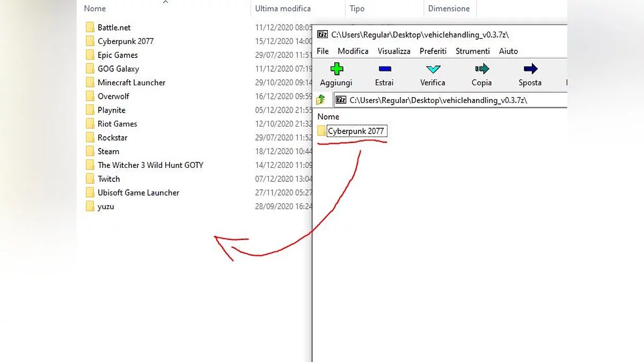Image resolution: width=644 pixels, height=362 pixels.
Task: Select the Cyberpunk 2077 entry name in 7-Zip
Action: (356, 131)
